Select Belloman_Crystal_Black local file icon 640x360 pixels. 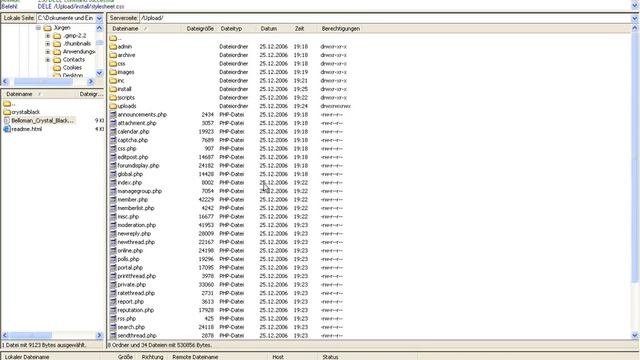click(x=7, y=120)
